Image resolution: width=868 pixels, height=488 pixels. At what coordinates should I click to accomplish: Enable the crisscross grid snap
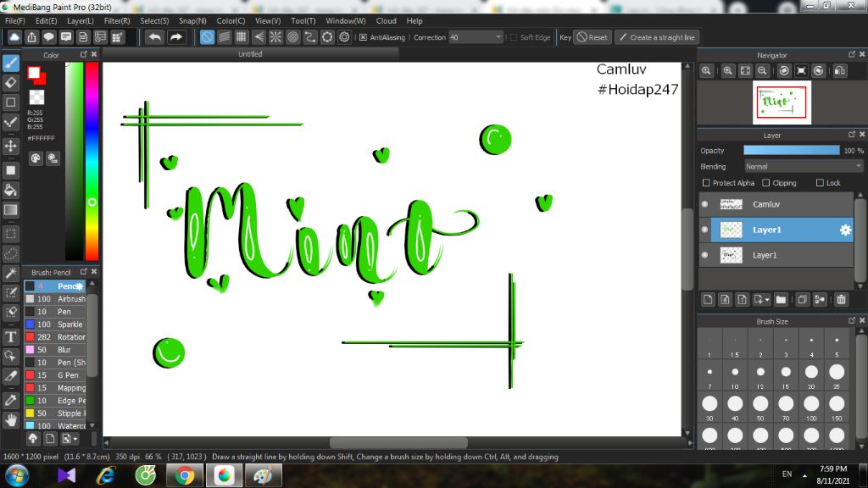click(242, 37)
